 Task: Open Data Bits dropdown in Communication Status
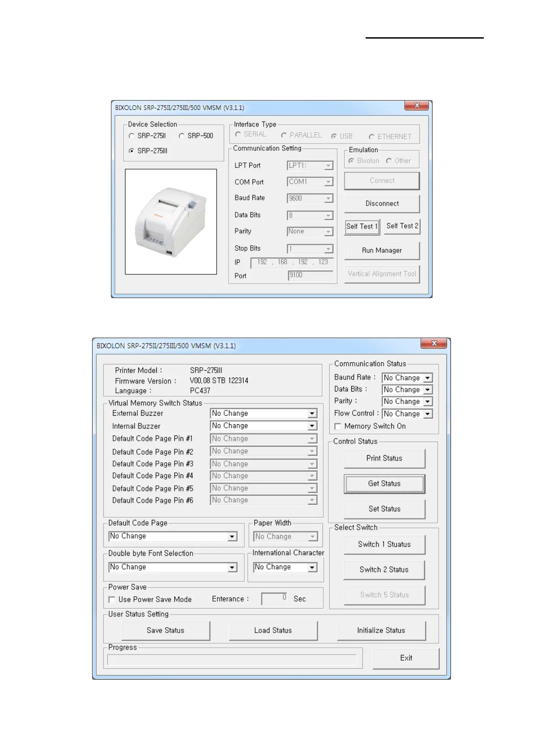click(407, 390)
